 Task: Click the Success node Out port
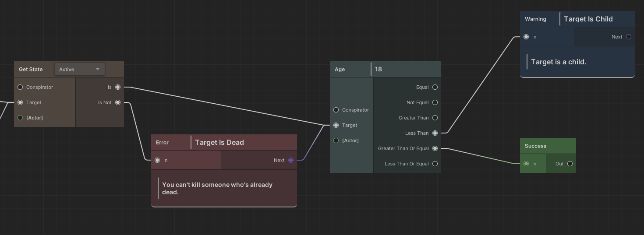click(570, 164)
